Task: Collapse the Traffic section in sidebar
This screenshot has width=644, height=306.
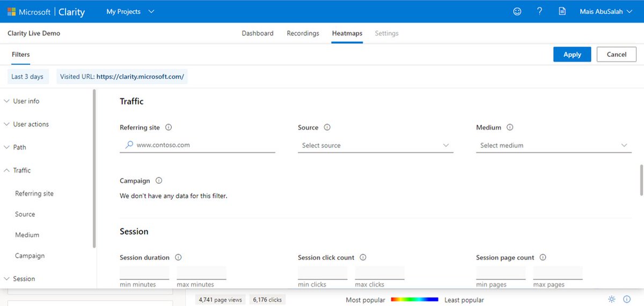Action: 18,170
